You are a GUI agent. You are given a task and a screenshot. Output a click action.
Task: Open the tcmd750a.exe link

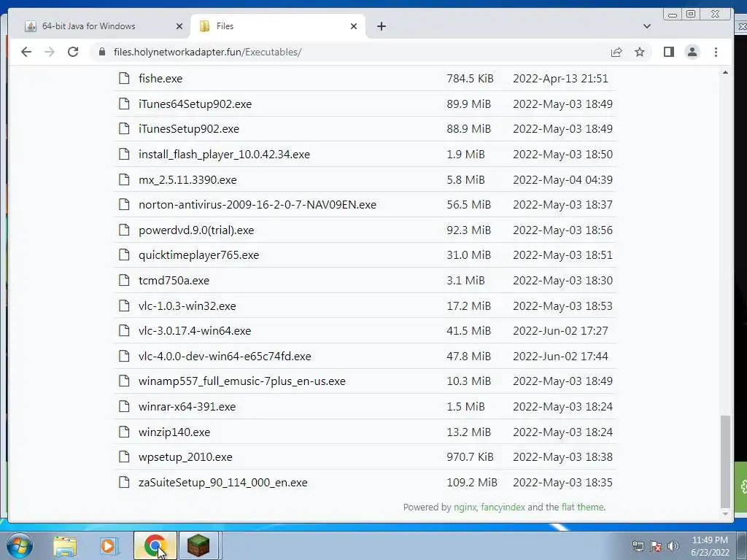pyautogui.click(x=174, y=281)
